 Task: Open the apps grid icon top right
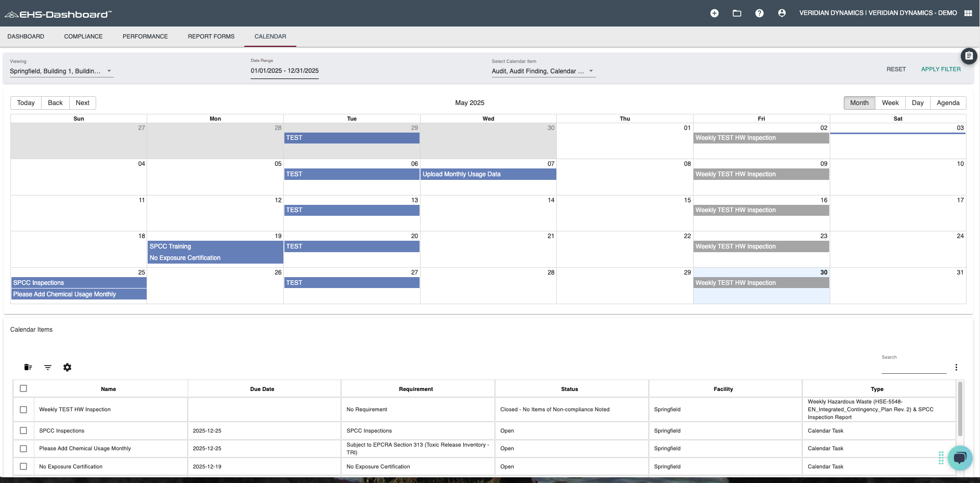968,13
